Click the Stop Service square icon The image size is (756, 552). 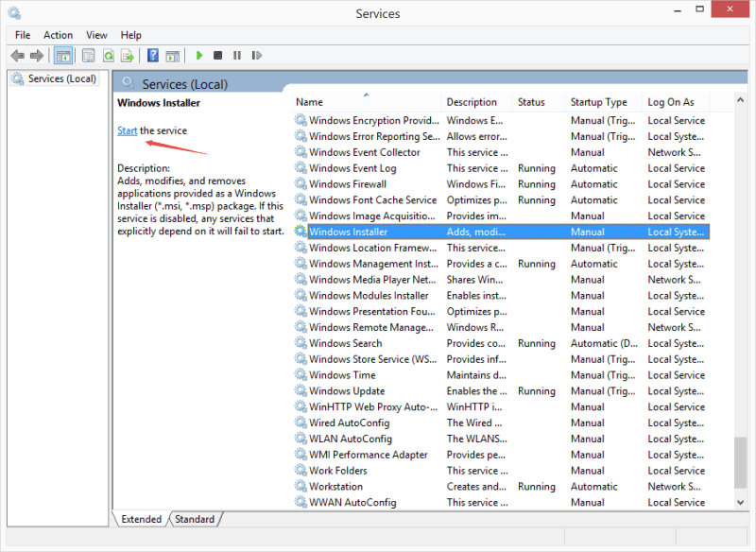point(218,56)
